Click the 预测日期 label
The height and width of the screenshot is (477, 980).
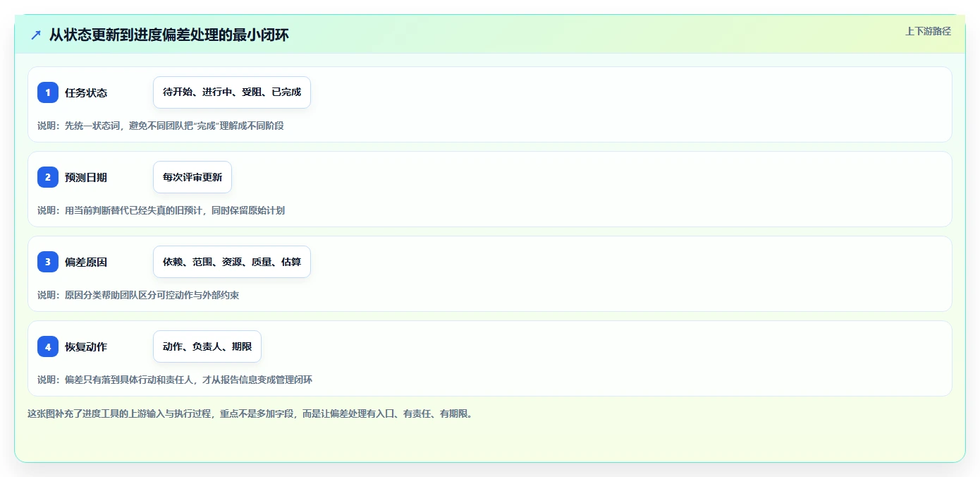coord(86,177)
